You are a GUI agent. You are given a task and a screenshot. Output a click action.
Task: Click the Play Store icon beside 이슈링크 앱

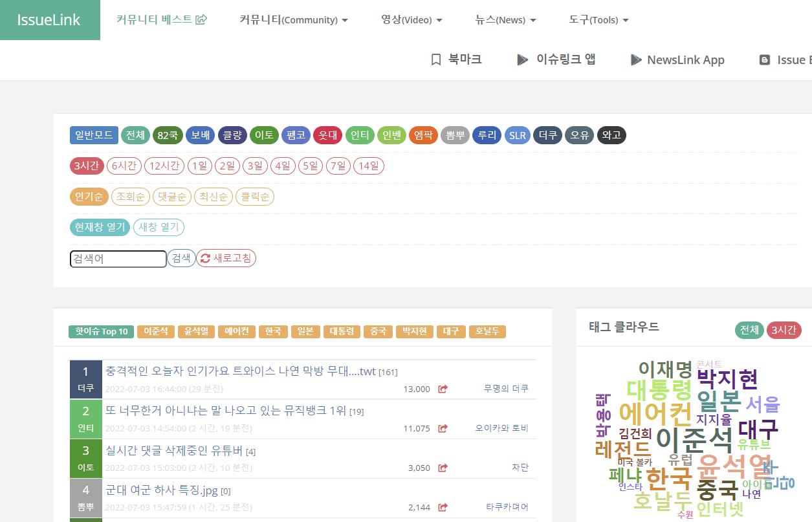click(522, 60)
